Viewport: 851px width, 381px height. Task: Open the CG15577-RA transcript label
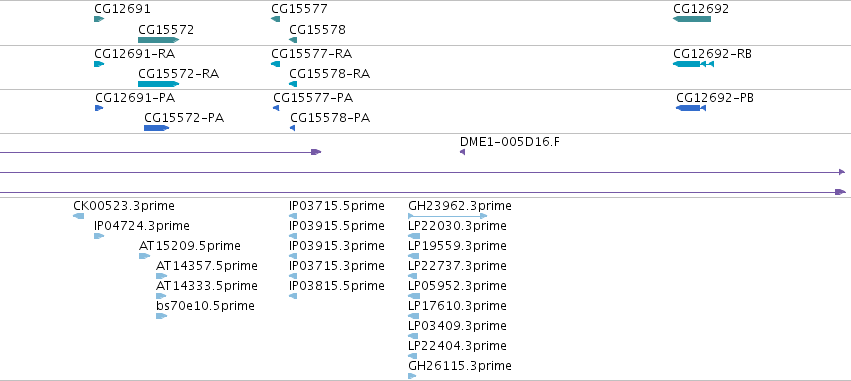312,53
